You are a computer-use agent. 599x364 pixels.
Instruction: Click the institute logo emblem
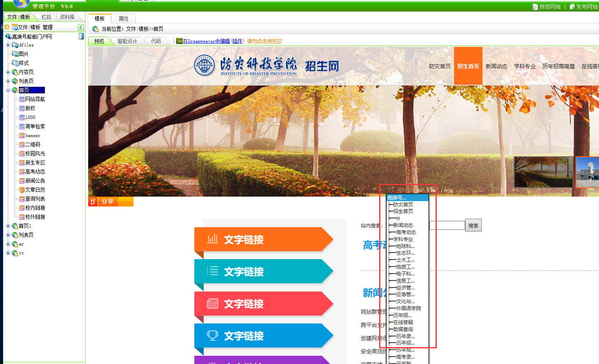pyautogui.click(x=204, y=66)
